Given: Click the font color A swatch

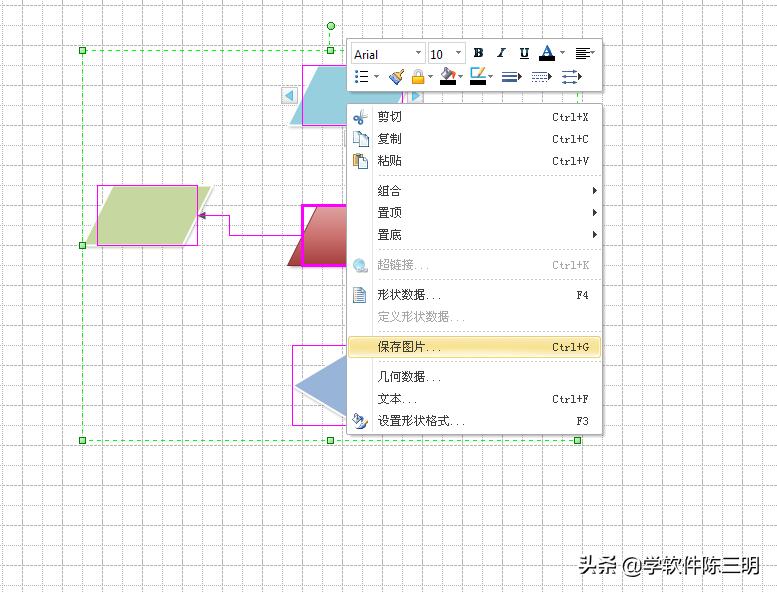Looking at the screenshot, I should click(x=547, y=53).
